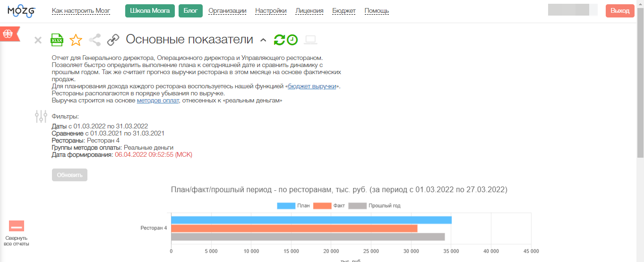Screen dimensions: 644x262
Task: Click the Даты filter line
Action: click(x=100, y=127)
